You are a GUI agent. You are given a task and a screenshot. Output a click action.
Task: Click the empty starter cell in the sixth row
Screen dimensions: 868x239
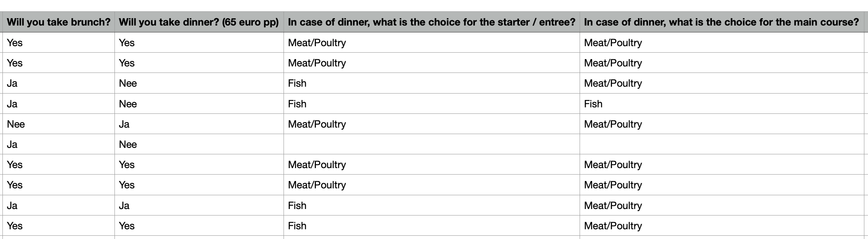tap(431, 145)
